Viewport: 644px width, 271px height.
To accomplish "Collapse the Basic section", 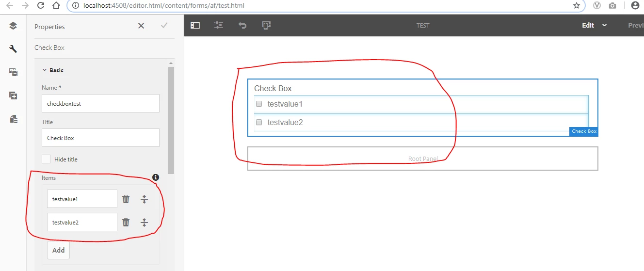I will (x=45, y=70).
